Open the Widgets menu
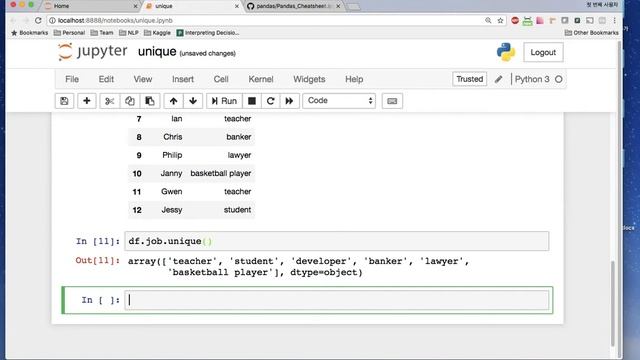The image size is (640, 360). pyautogui.click(x=309, y=79)
